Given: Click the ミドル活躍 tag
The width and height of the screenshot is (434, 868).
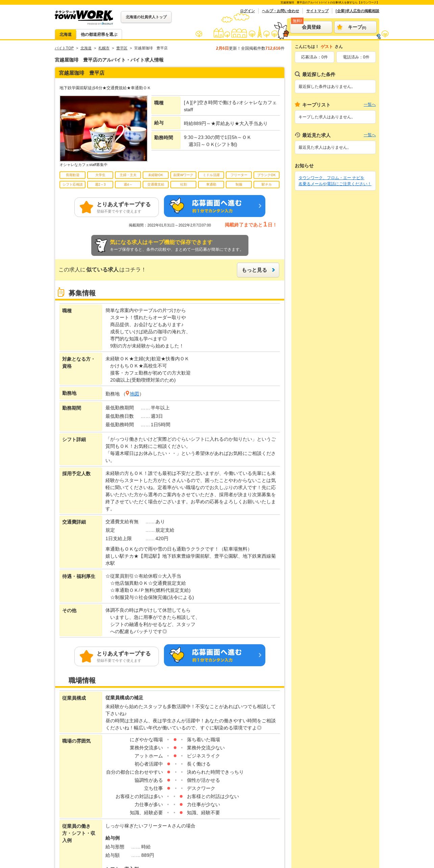Looking at the screenshot, I should pos(211,175).
